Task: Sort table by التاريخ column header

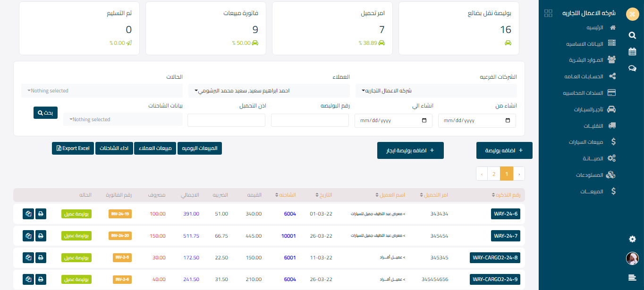Action: [x=323, y=195]
